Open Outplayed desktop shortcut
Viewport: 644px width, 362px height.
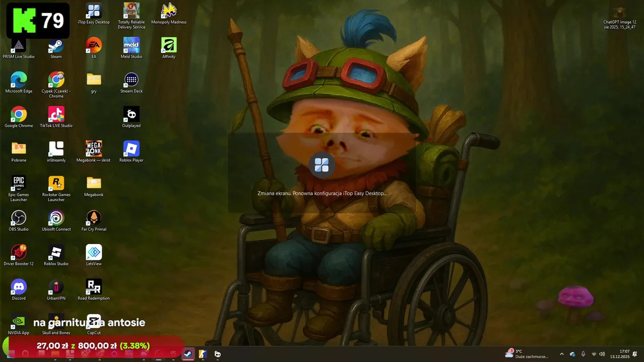tap(131, 117)
